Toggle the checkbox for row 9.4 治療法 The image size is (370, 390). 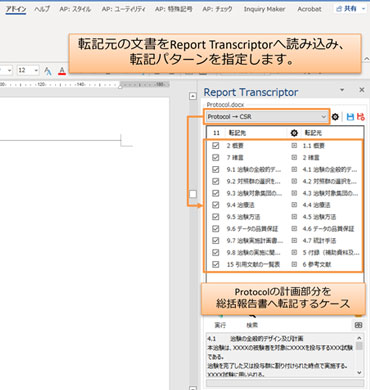[x=216, y=205]
